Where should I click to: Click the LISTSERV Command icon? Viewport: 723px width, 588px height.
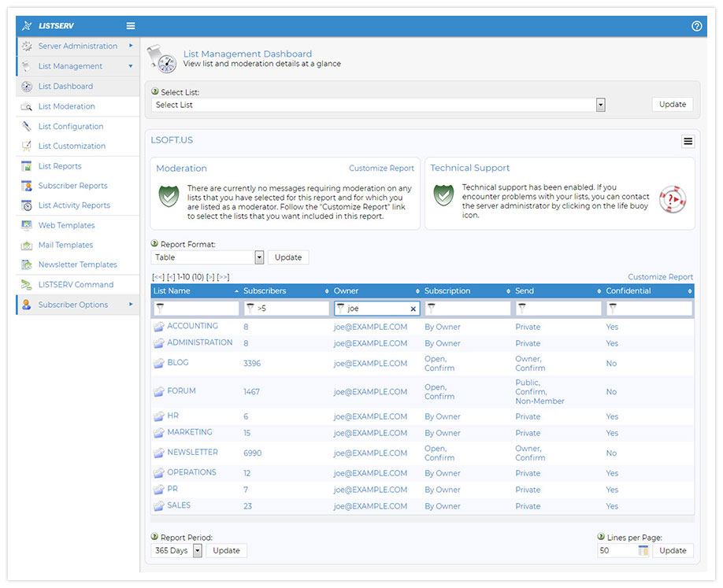pos(27,285)
